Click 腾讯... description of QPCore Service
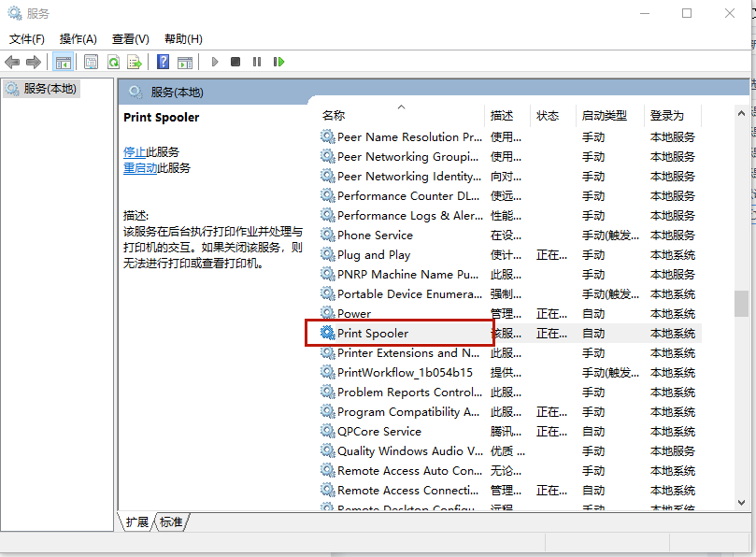Viewport: 756px width, 557px height. pyautogui.click(x=506, y=432)
